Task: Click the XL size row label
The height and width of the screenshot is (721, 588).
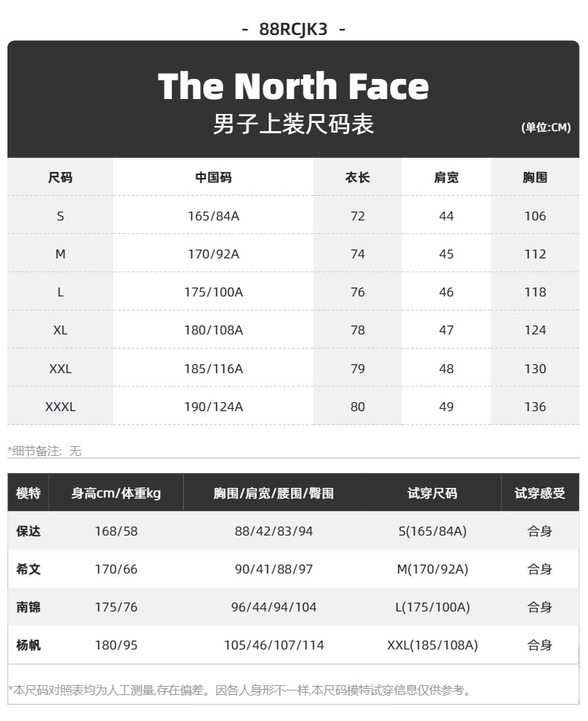Action: coord(60,330)
